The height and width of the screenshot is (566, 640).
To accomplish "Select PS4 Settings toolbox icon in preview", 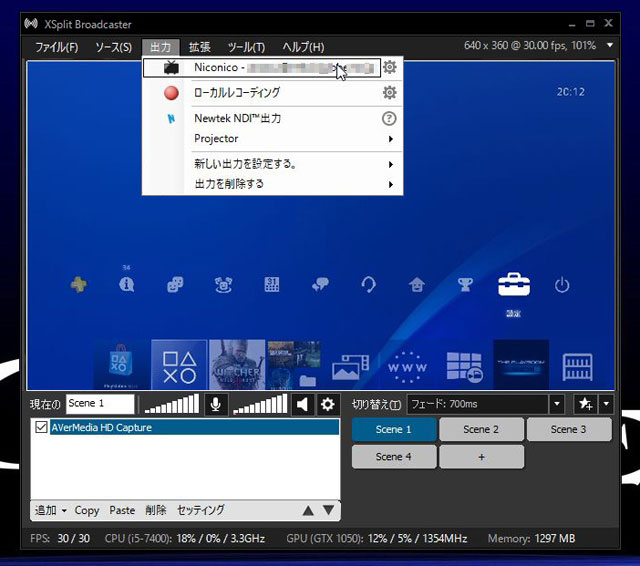I will (514, 284).
